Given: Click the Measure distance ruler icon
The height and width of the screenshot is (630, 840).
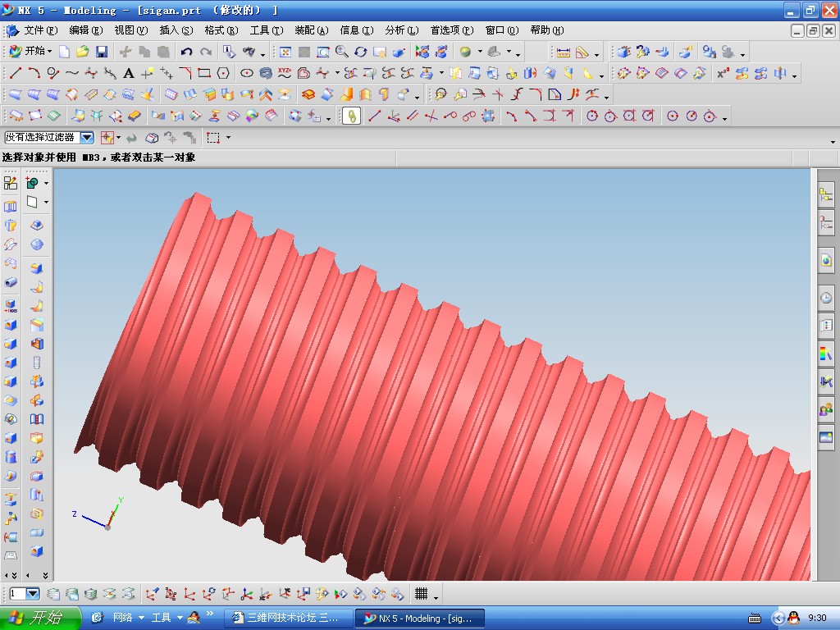Looking at the screenshot, I should pyautogui.click(x=563, y=52).
